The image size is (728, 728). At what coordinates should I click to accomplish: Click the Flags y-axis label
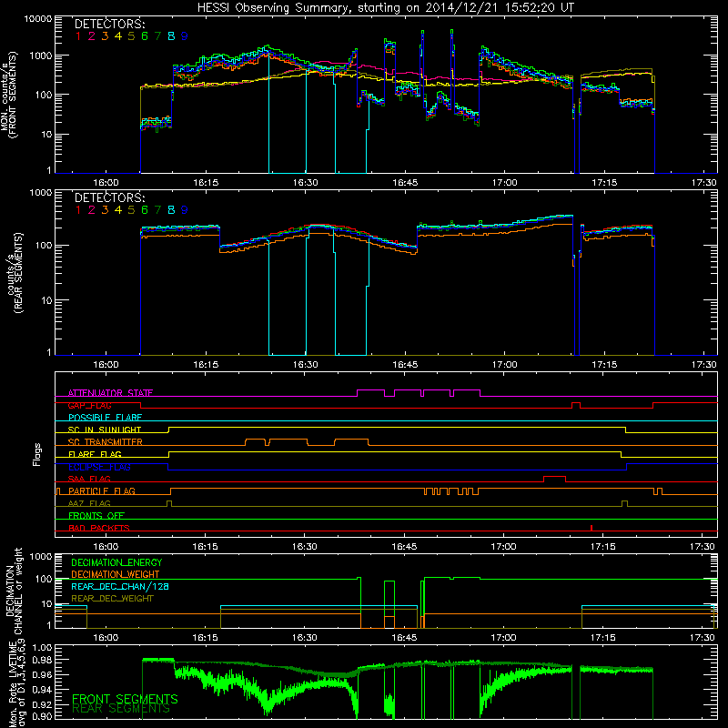click(x=37, y=454)
